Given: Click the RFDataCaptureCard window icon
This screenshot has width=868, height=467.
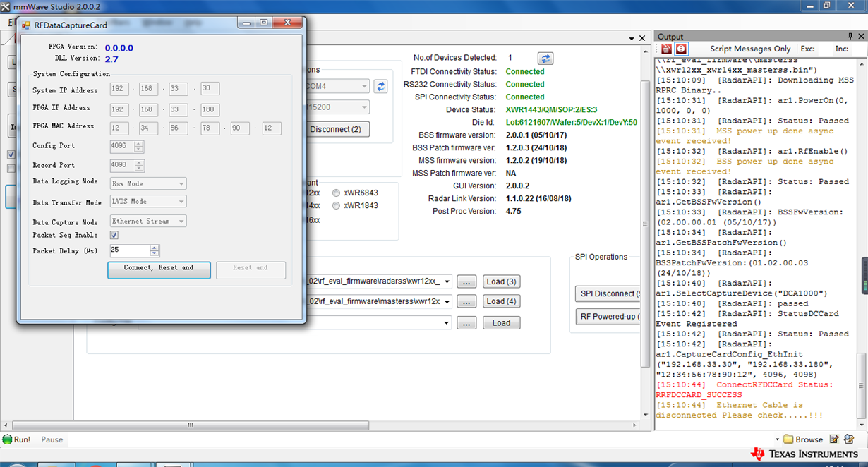Looking at the screenshot, I should pos(25,25).
